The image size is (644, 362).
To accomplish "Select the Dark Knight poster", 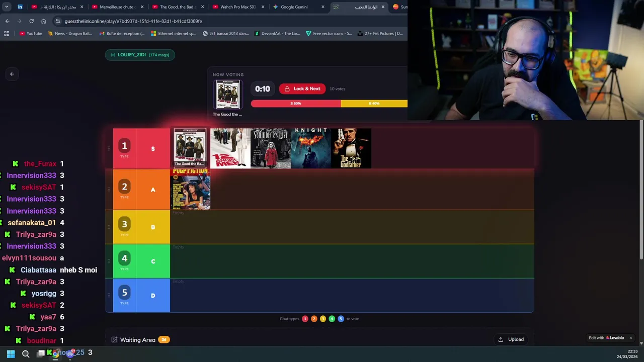I will pos(311,148).
